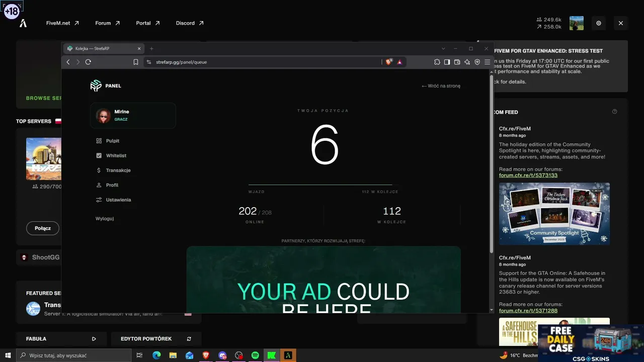This screenshot has width=644, height=362.
Task: Open Brave VPN shield icon
Action: coord(477,62)
